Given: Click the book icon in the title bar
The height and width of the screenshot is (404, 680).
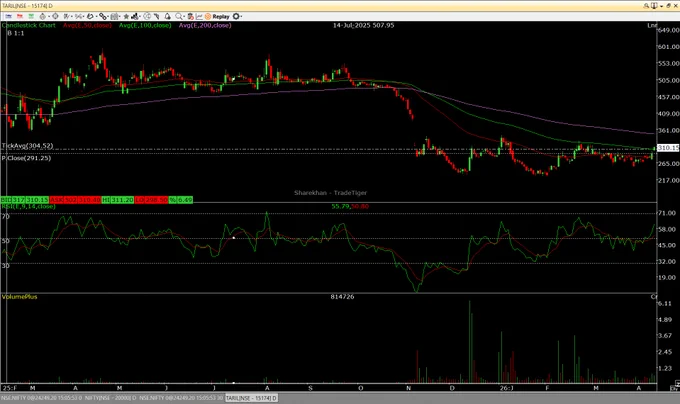Looking at the screenshot, I should coord(654,6).
